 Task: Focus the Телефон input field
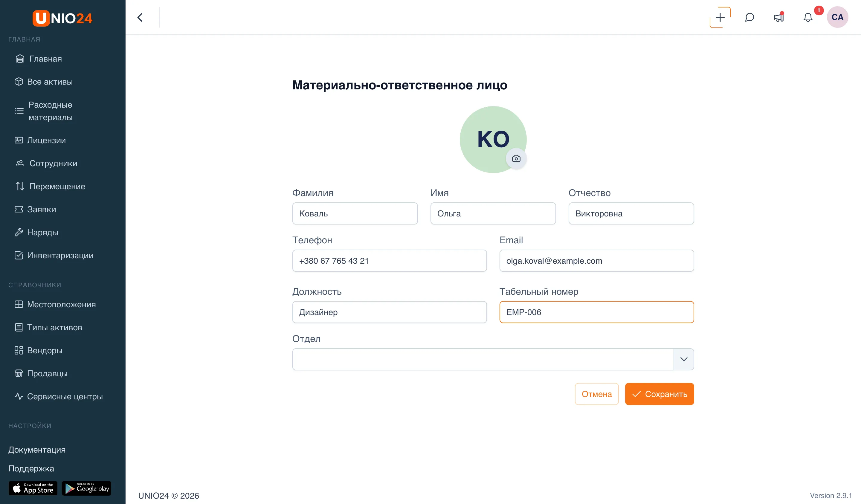click(x=390, y=261)
